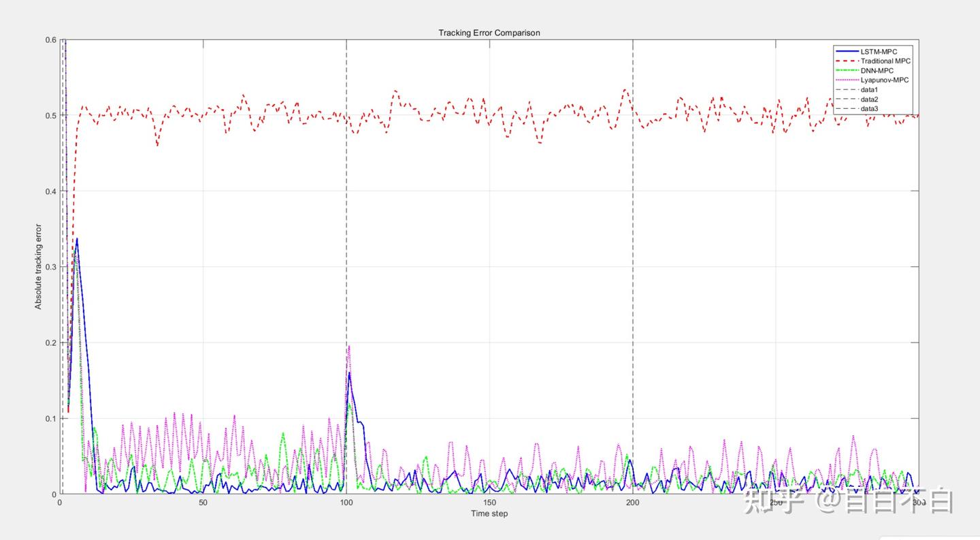Click the 150 tick label on x-axis
The width and height of the screenshot is (980, 540).
pos(489,503)
